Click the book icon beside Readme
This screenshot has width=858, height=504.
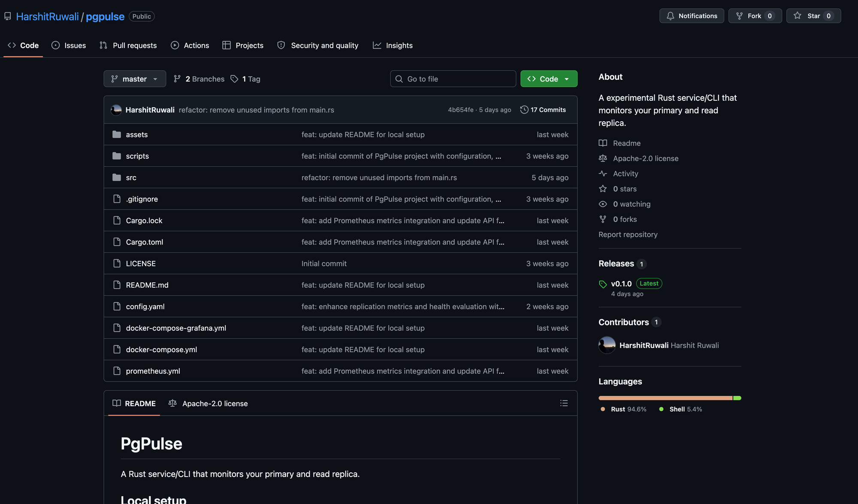click(x=603, y=143)
